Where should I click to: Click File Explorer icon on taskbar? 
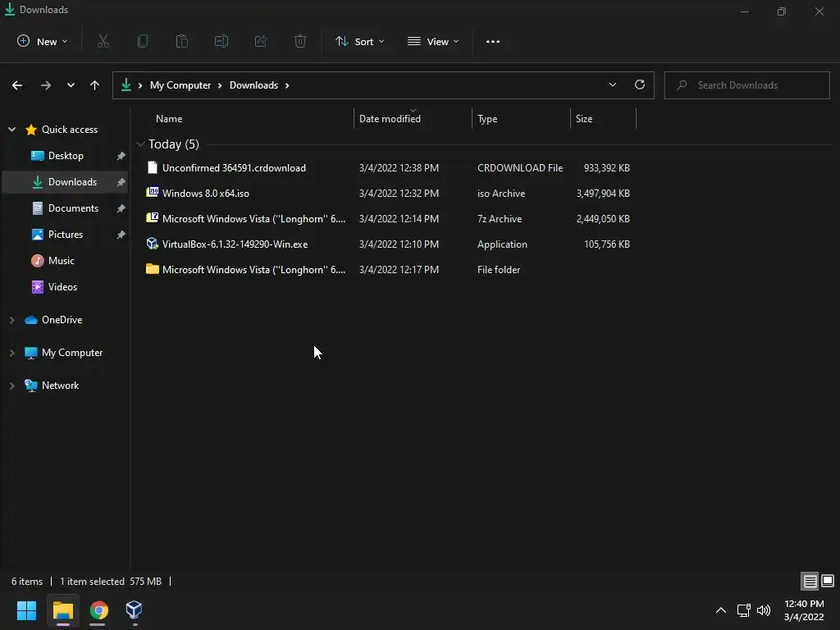[x=62, y=610]
